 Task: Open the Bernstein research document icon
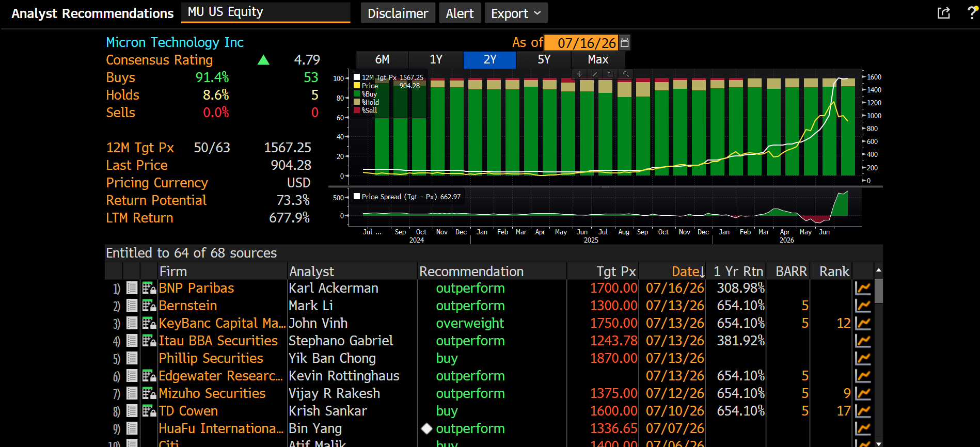pyautogui.click(x=132, y=306)
